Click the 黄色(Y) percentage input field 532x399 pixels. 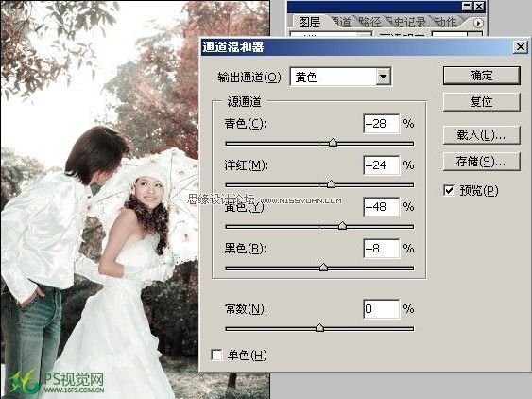coord(382,207)
